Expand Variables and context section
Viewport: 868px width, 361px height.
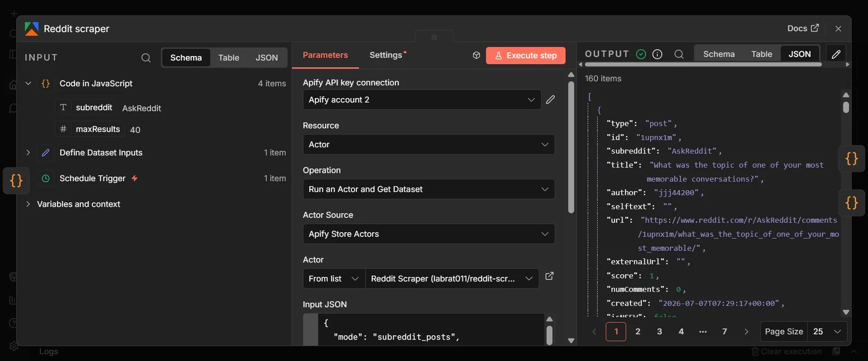click(28, 204)
